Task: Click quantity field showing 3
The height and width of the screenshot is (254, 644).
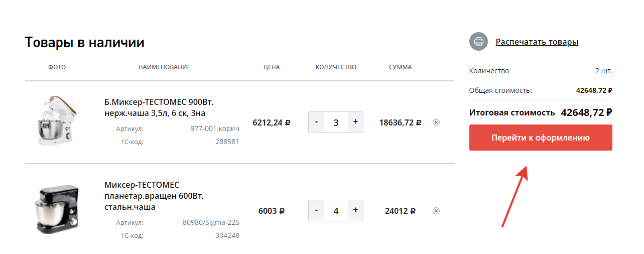Action: pos(336,122)
